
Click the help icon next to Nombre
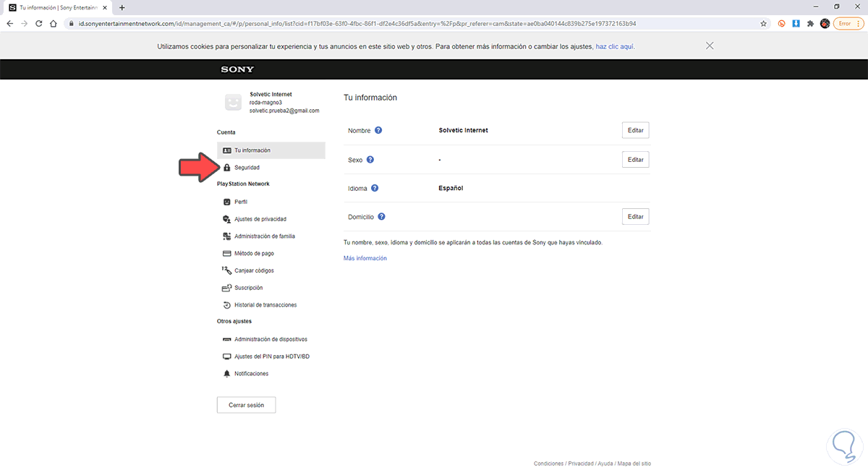[x=378, y=131]
